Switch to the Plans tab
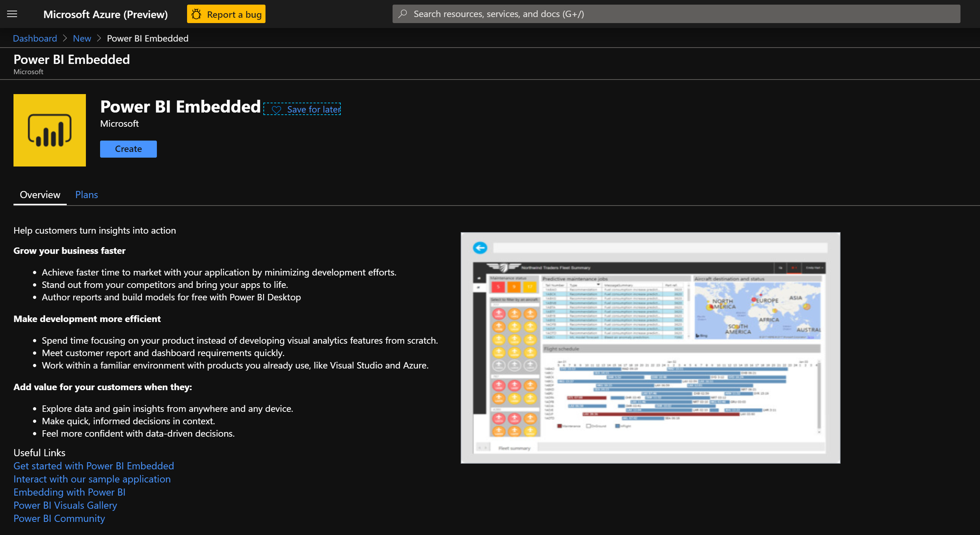The width and height of the screenshot is (980, 535). tap(86, 195)
